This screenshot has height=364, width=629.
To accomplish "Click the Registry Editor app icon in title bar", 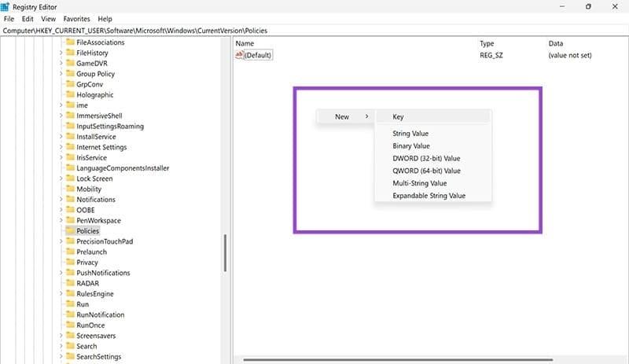I will coord(6,6).
